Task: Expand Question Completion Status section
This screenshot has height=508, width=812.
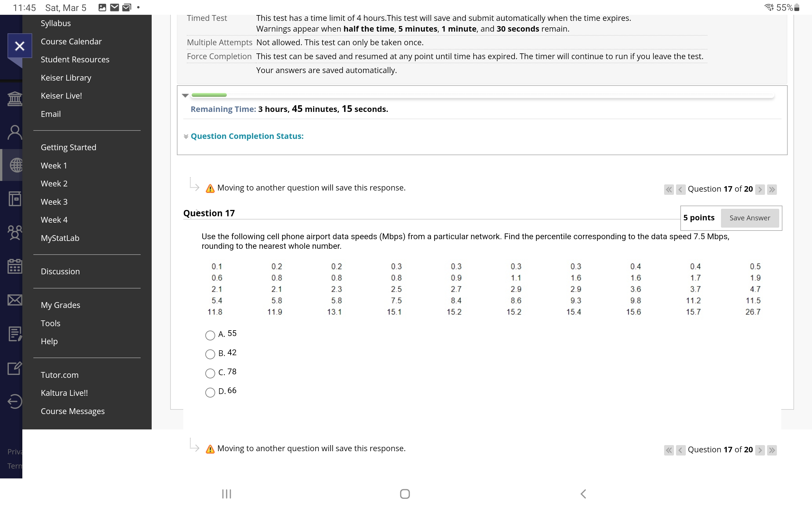Action: 246,136
